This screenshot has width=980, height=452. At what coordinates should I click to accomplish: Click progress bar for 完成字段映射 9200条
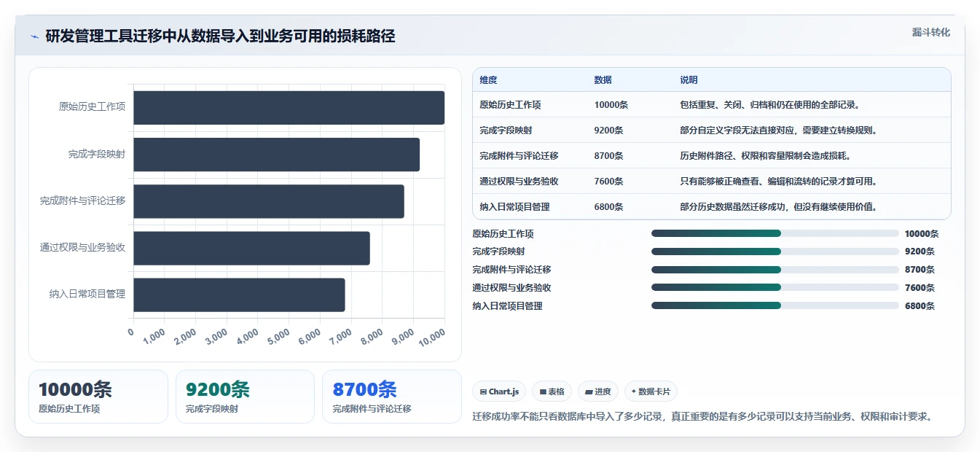(x=775, y=252)
